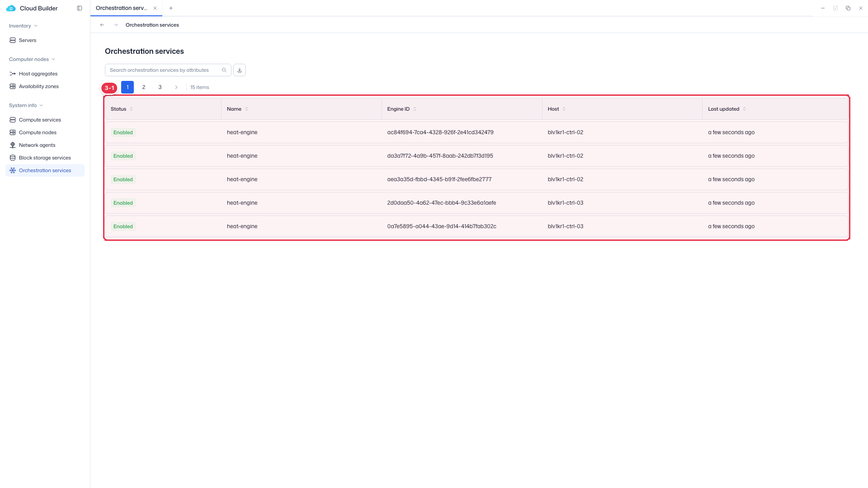Screen dimensions: 868x488
Task: Click the Cloud Builder logo icon
Action: click(11, 8)
